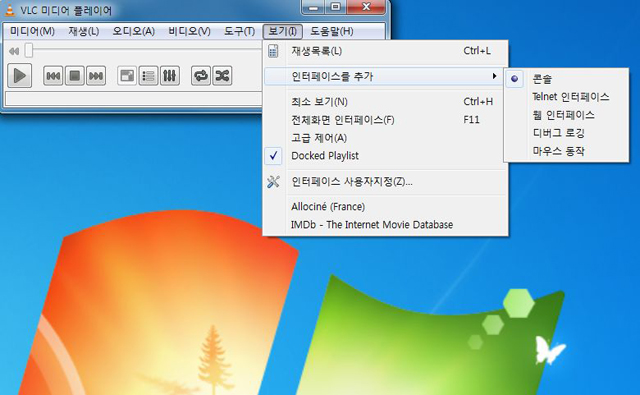This screenshot has height=395, width=640.
Task: Choose 마우스 동작 in submenu
Action: [566, 151]
